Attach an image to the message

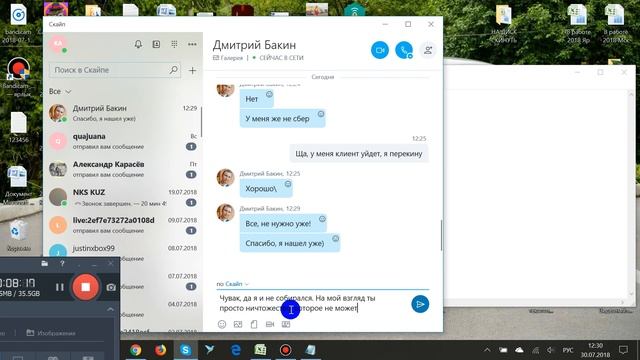click(238, 324)
